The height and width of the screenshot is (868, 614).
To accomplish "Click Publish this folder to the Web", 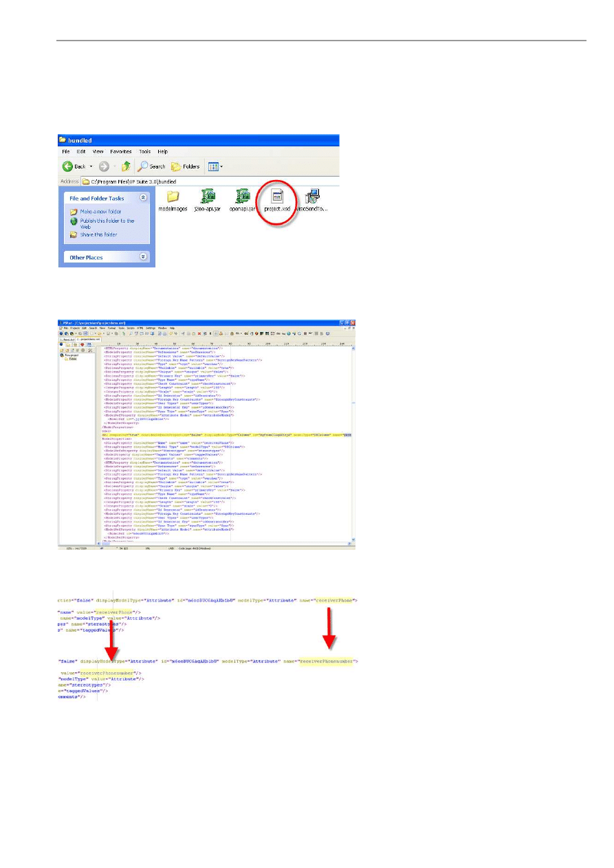I will [107, 221].
